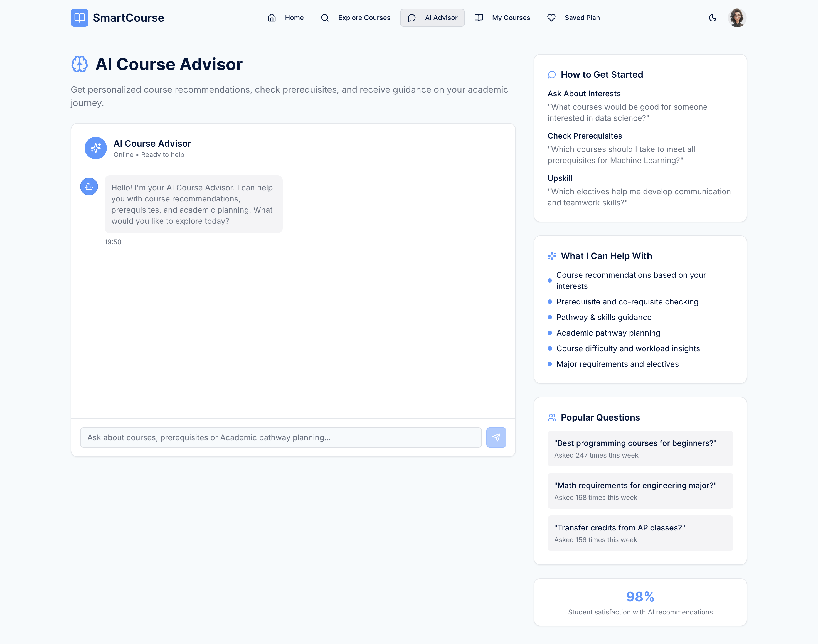
Task: Click the 98% satisfaction stat card
Action: 640,602
